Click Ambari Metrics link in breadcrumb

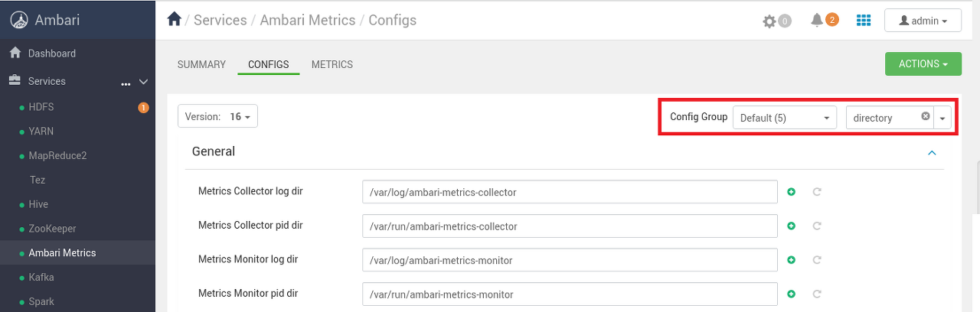[x=308, y=20]
